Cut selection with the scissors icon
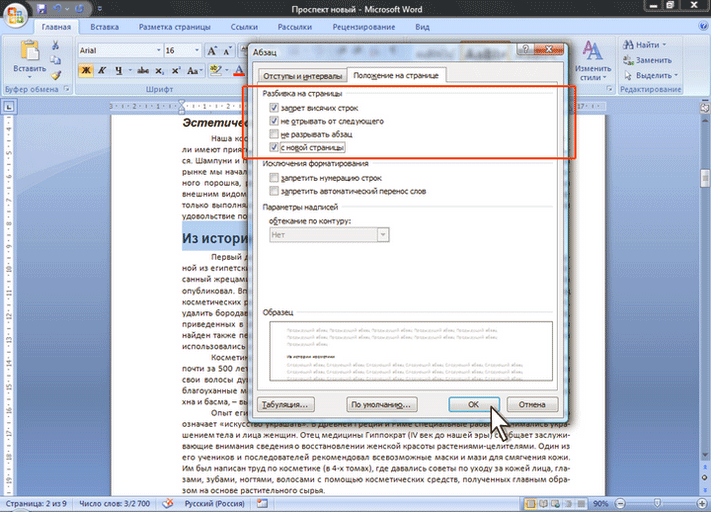 pyautogui.click(x=56, y=45)
